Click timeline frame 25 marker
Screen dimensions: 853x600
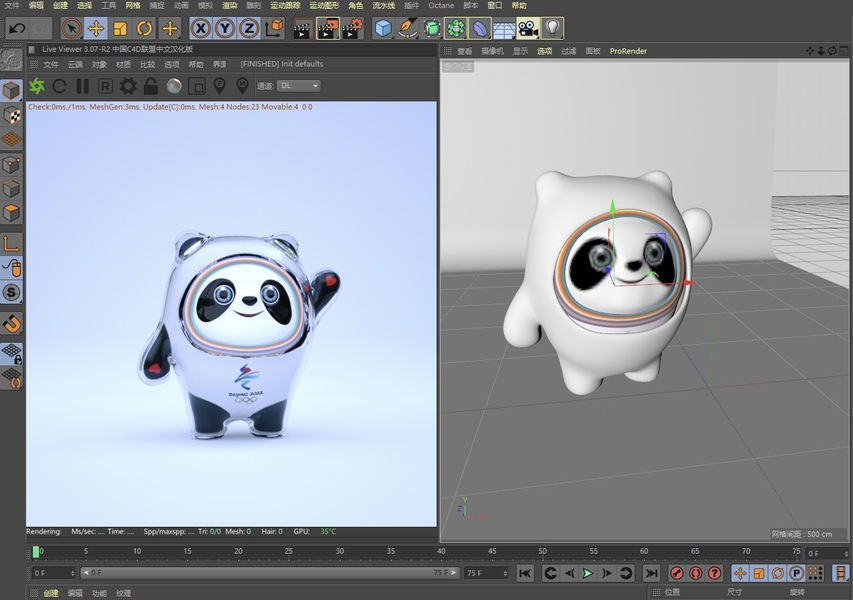pos(289,552)
